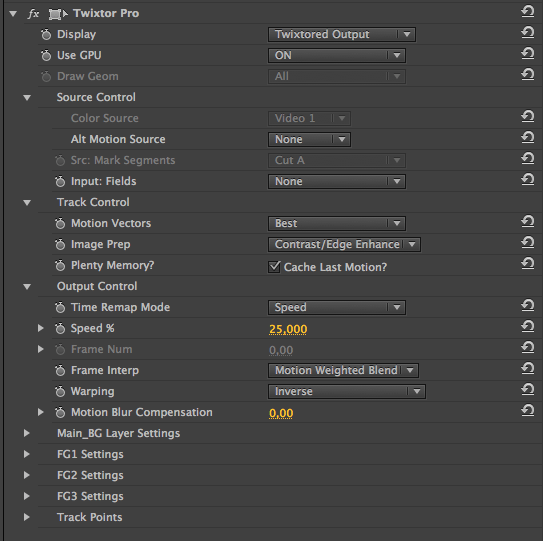Reset the Src: Mark Segments parameter
Image resolution: width=543 pixels, height=541 pixels.
pyautogui.click(x=527, y=159)
